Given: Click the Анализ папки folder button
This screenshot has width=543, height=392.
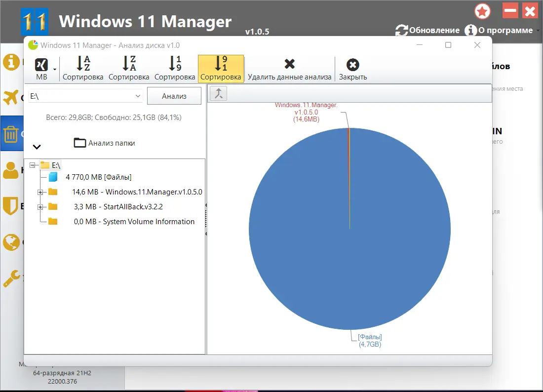Looking at the screenshot, I should click(105, 143).
